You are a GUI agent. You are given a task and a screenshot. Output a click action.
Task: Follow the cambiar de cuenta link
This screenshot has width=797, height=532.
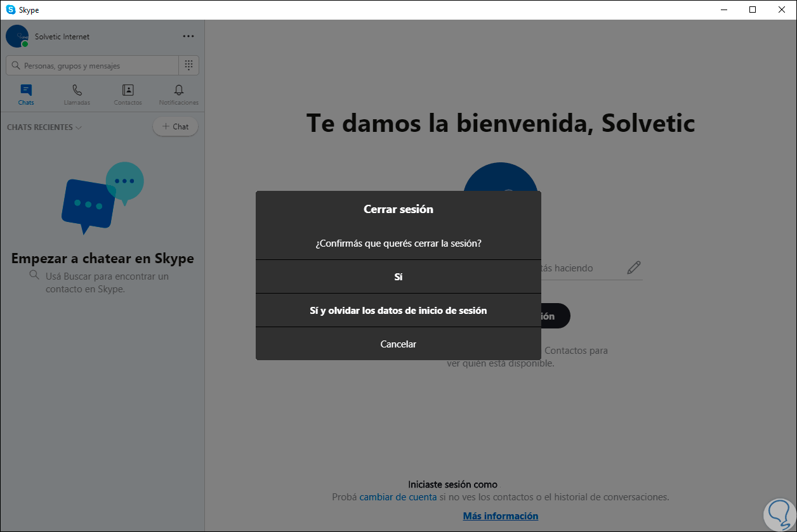point(398,497)
